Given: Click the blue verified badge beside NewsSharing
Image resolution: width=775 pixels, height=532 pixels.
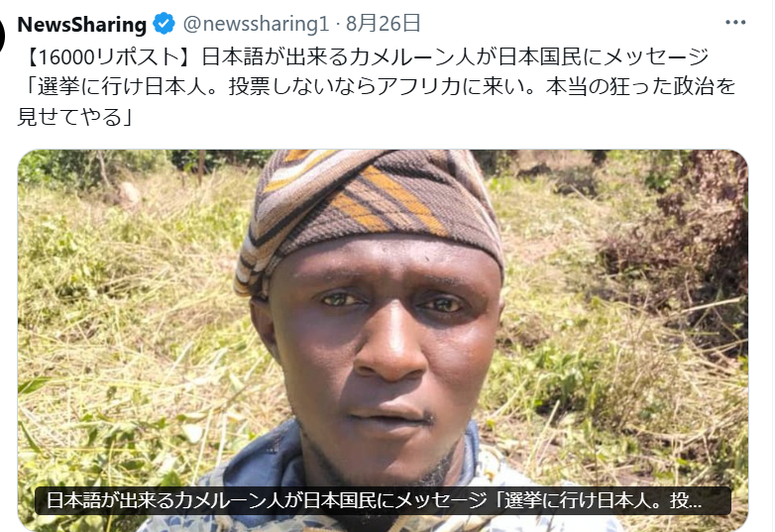Looking at the screenshot, I should [x=165, y=23].
